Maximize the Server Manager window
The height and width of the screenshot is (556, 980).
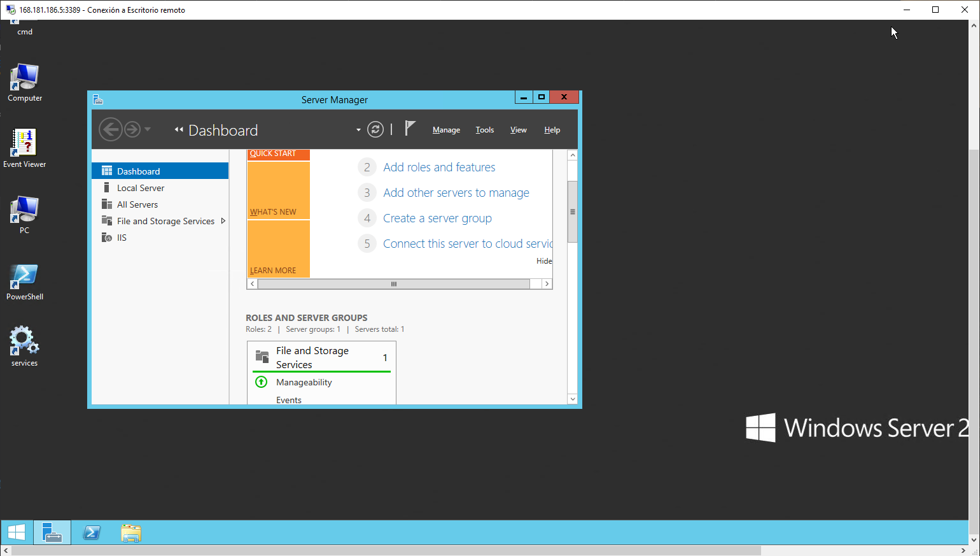[x=542, y=97]
